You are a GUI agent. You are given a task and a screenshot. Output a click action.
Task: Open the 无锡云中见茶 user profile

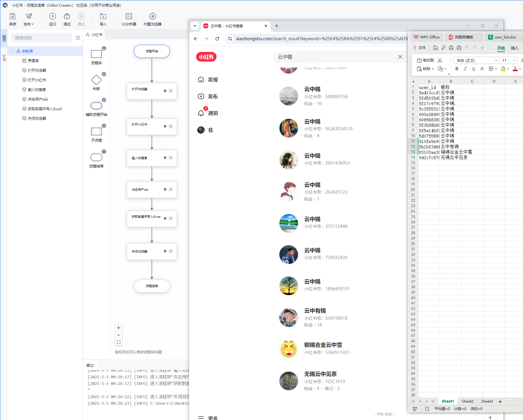pyautogui.click(x=320, y=374)
